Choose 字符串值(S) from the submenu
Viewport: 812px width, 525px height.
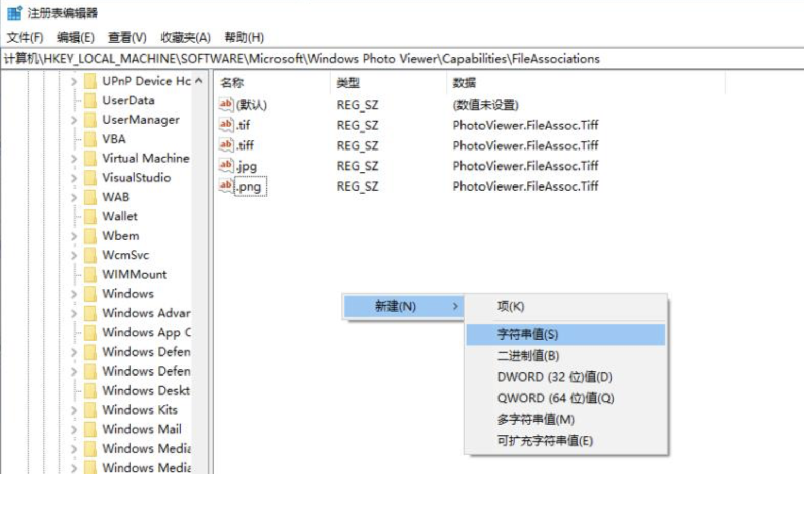pos(566,334)
